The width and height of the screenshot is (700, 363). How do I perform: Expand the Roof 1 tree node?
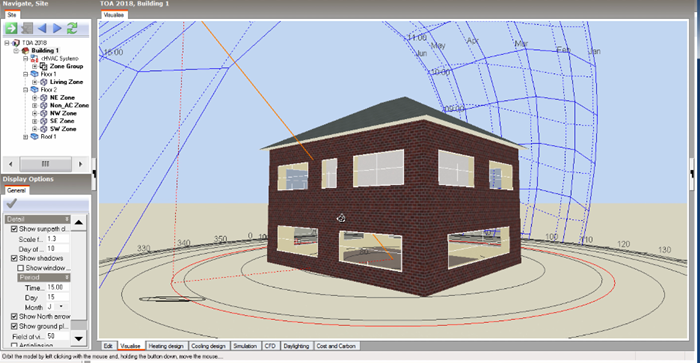[x=26, y=137]
